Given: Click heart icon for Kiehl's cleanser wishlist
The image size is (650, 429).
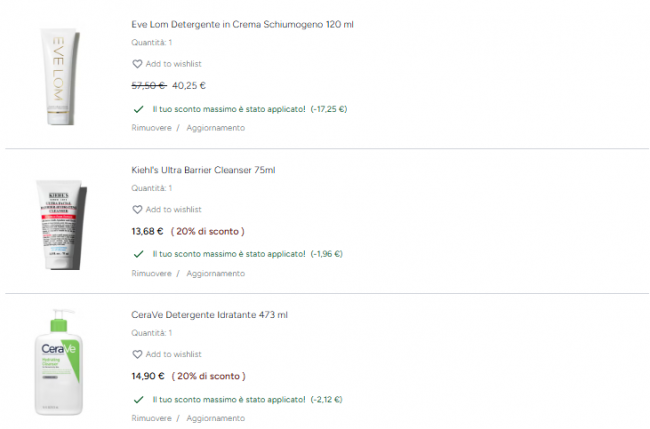Looking at the screenshot, I should pyautogui.click(x=137, y=210).
